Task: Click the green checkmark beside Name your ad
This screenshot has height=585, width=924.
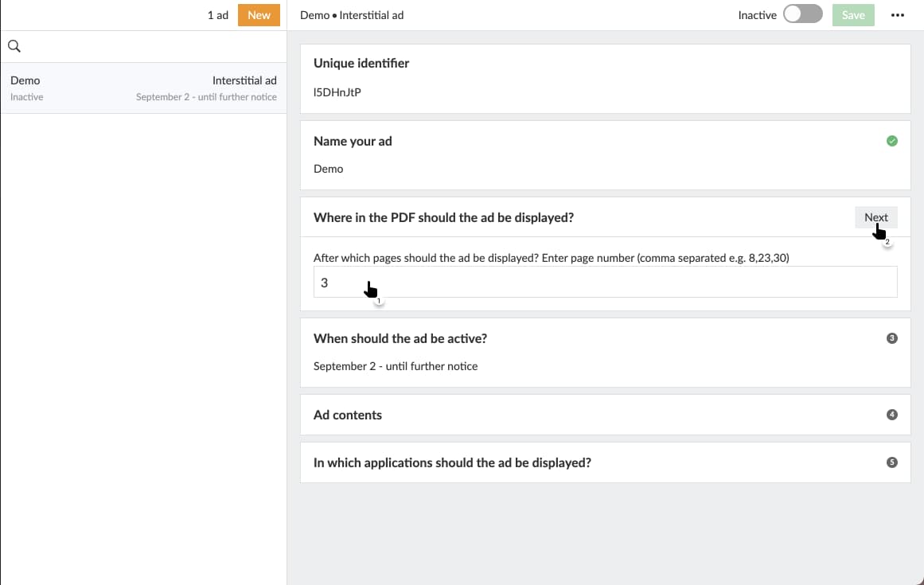Action: (x=891, y=141)
